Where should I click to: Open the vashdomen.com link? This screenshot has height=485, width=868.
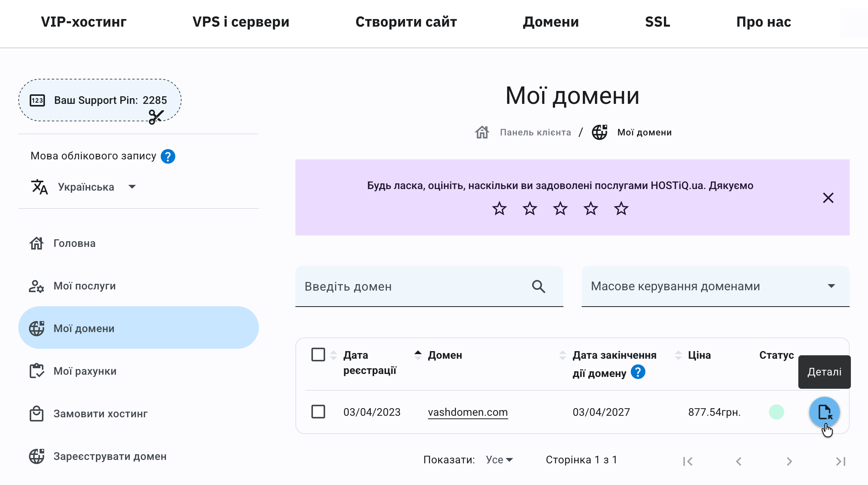468,412
